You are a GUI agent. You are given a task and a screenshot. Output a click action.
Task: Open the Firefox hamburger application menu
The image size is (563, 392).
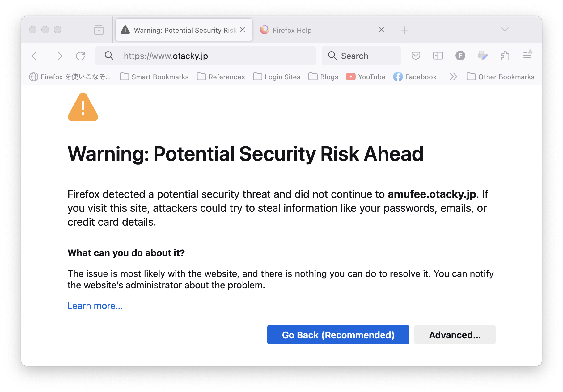527,55
